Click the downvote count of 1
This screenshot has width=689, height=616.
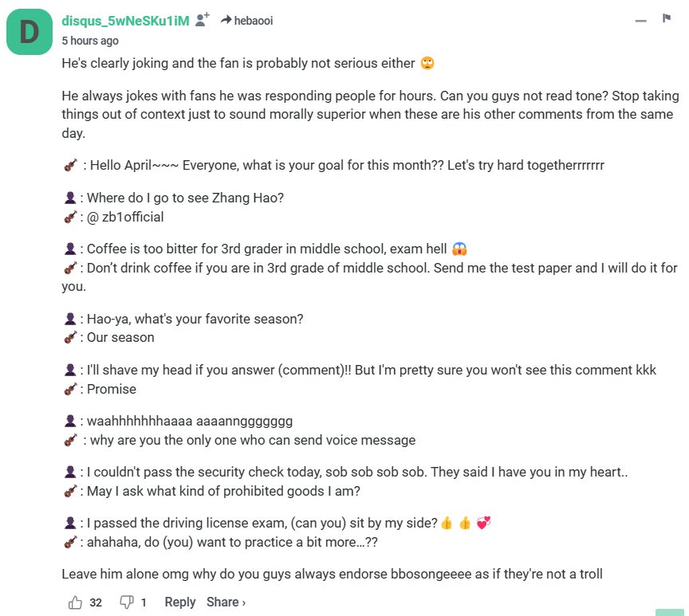click(x=144, y=602)
